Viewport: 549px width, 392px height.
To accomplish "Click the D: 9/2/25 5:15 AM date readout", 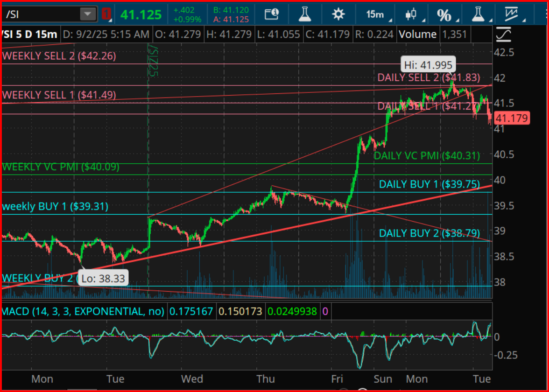I will (106, 35).
